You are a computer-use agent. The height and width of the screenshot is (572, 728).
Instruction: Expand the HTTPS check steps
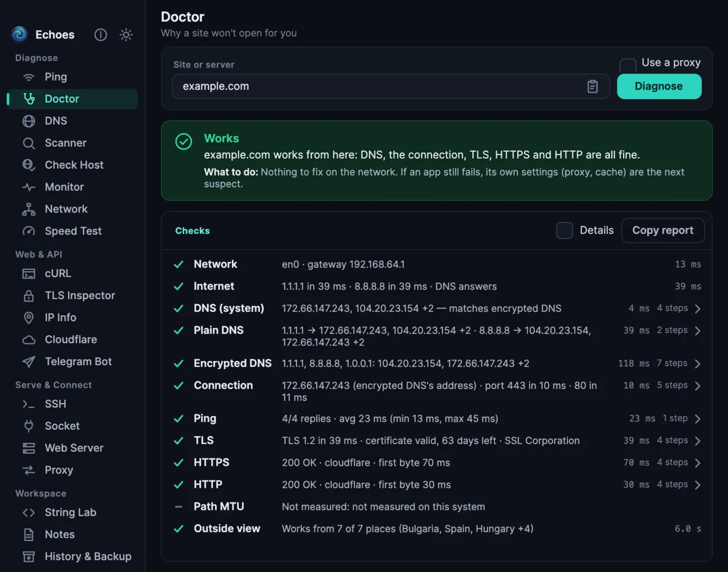point(698,463)
